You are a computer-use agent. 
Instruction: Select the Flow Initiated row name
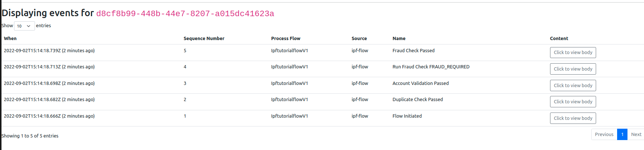[407, 116]
